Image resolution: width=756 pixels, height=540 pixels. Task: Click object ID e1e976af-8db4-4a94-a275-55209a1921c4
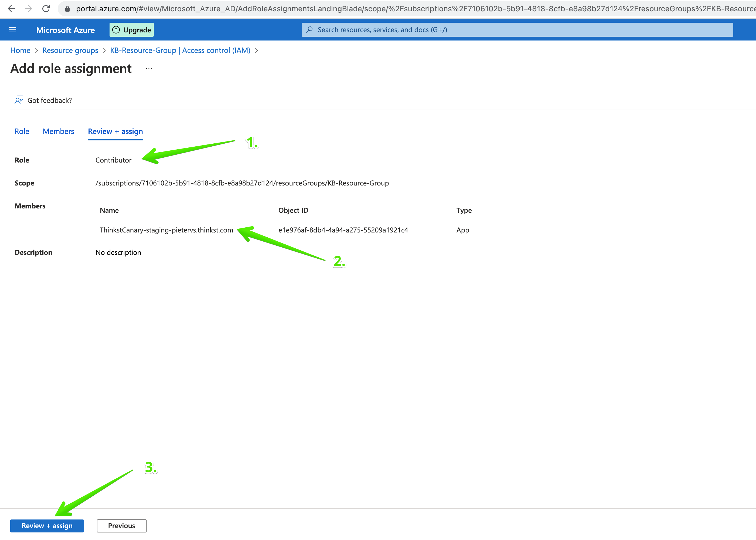pyautogui.click(x=343, y=230)
